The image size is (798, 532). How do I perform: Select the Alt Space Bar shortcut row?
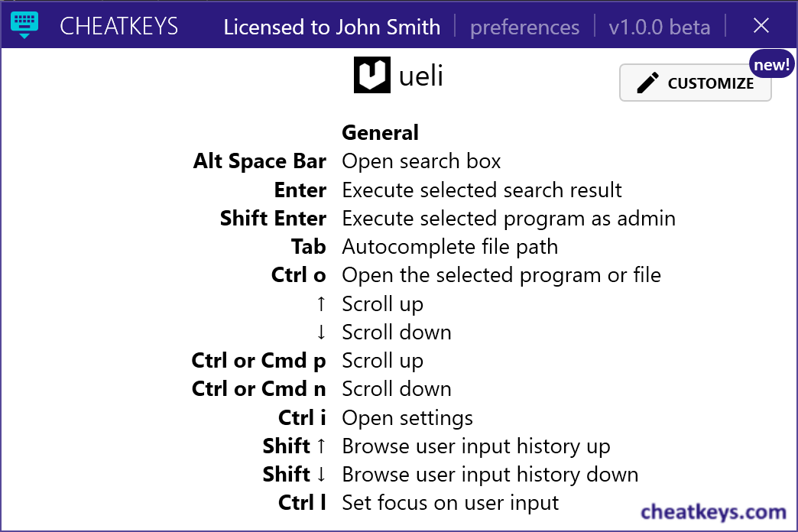[x=260, y=161]
